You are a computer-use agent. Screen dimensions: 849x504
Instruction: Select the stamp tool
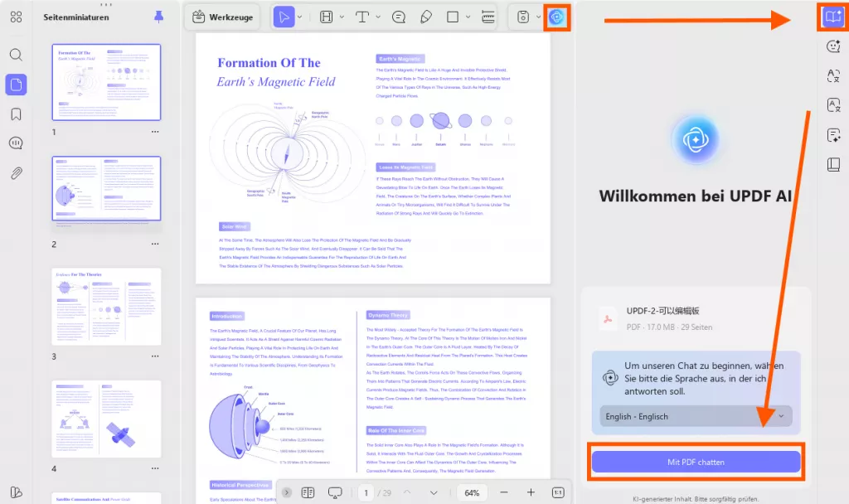523,17
